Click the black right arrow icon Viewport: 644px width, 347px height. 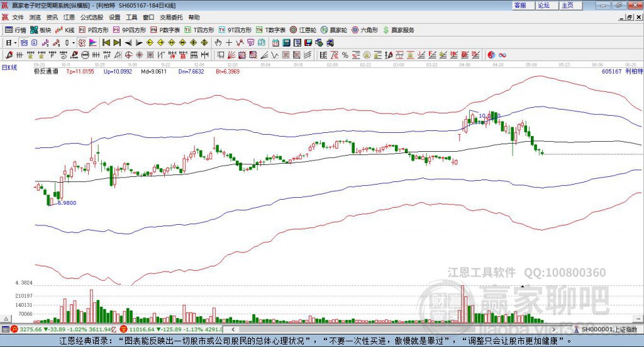(x=139, y=43)
